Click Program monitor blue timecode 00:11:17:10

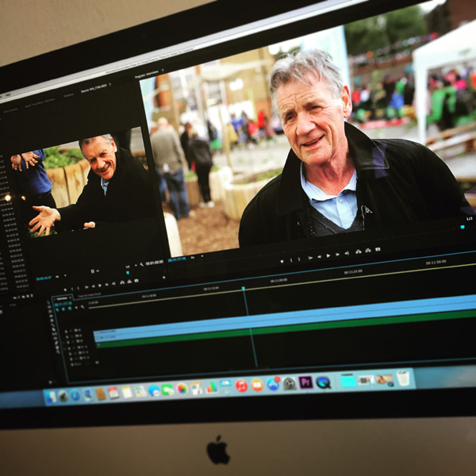coord(177,260)
